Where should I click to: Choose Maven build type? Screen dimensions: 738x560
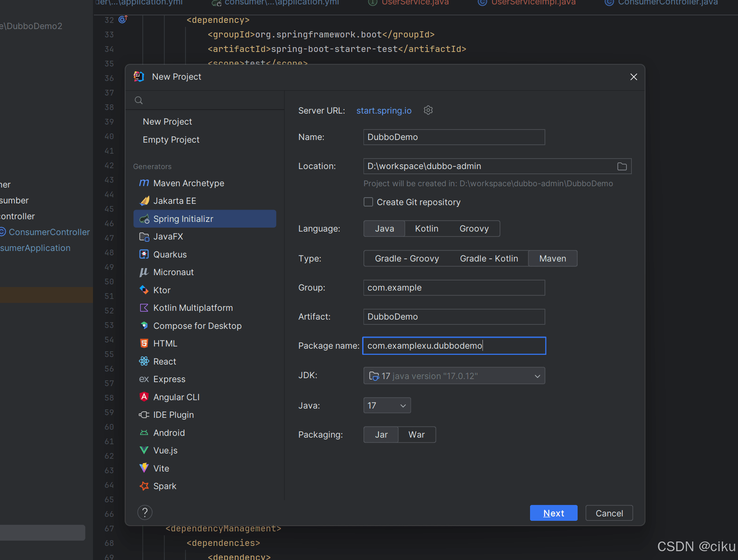click(553, 258)
